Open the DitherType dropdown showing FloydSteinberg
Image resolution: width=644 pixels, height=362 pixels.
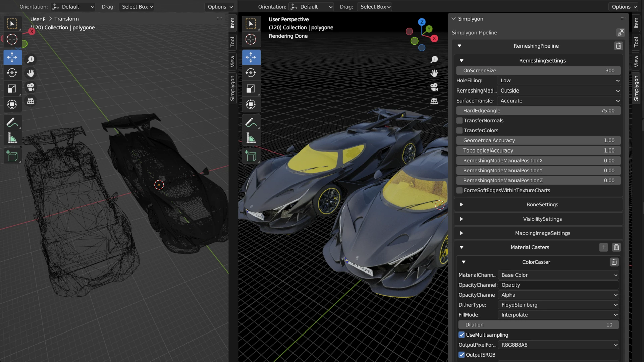(558, 305)
